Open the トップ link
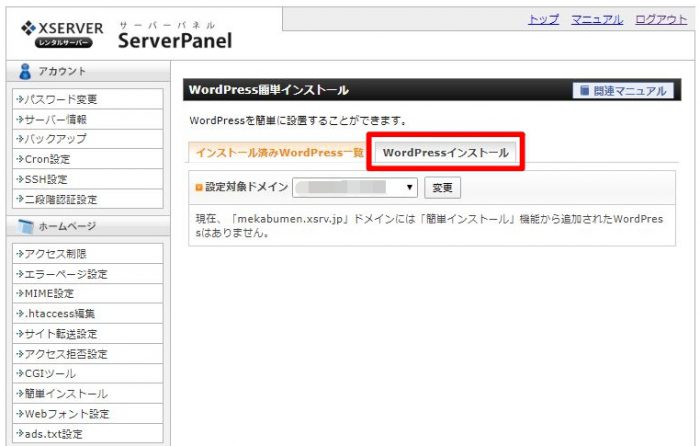The height and width of the screenshot is (446, 700). point(543,20)
